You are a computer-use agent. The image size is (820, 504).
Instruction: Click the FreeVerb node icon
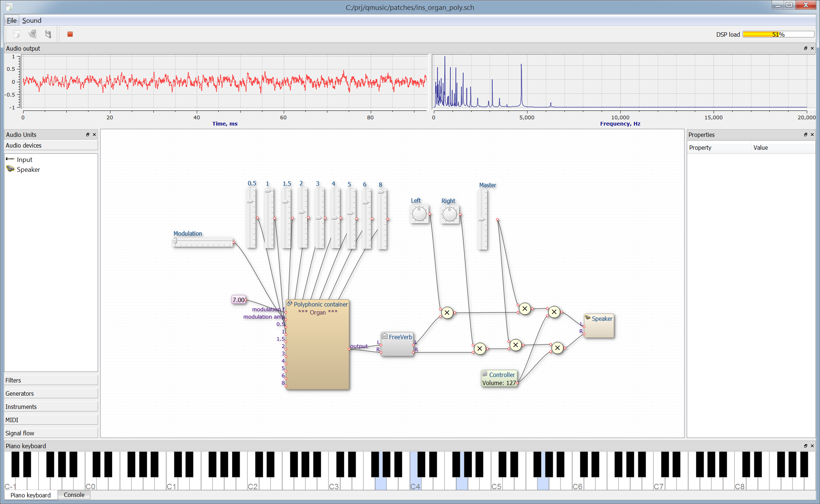click(385, 336)
